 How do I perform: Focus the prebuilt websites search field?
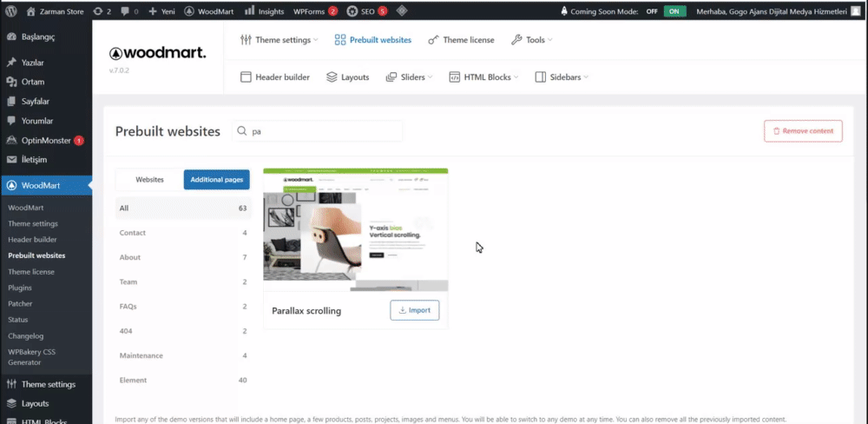(x=317, y=131)
